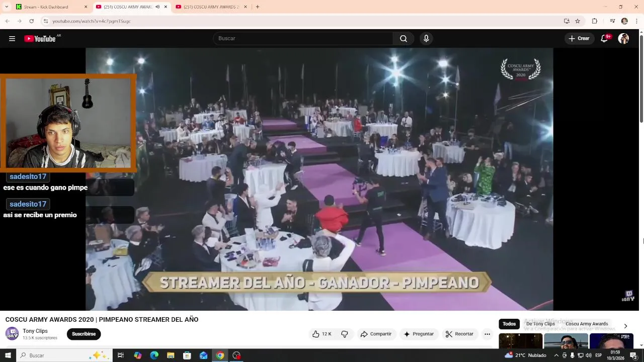The height and width of the screenshot is (362, 644).
Task: Open the YouTube guide hamburger menu
Action: (x=12, y=39)
